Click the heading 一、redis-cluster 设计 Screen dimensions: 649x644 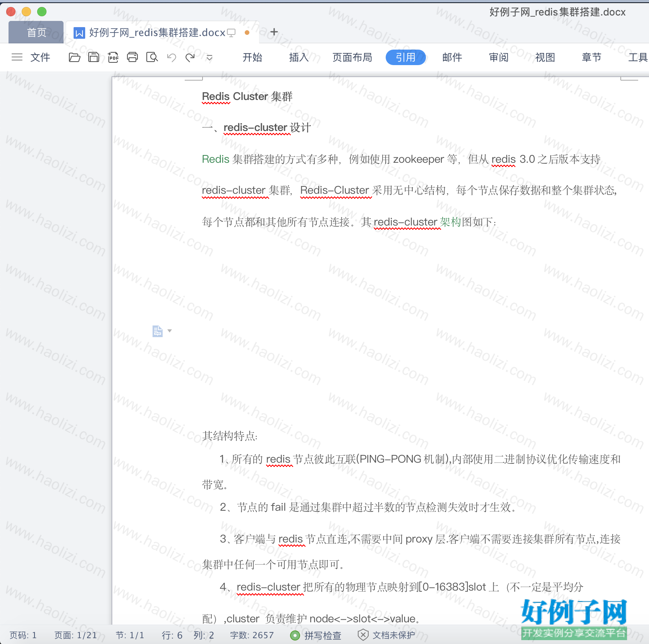[x=256, y=127]
